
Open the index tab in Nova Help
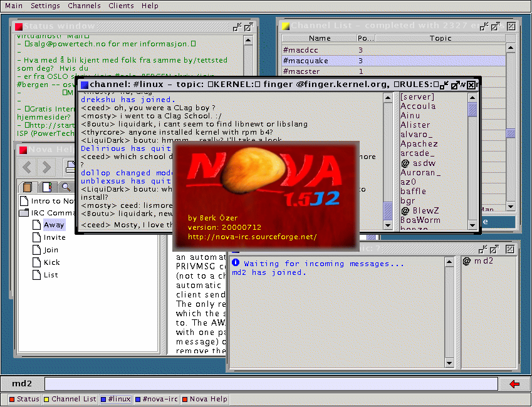pos(47,187)
